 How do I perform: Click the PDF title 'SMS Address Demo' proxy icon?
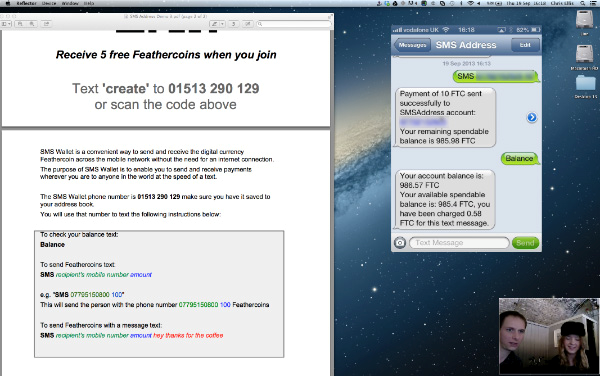(126, 16)
